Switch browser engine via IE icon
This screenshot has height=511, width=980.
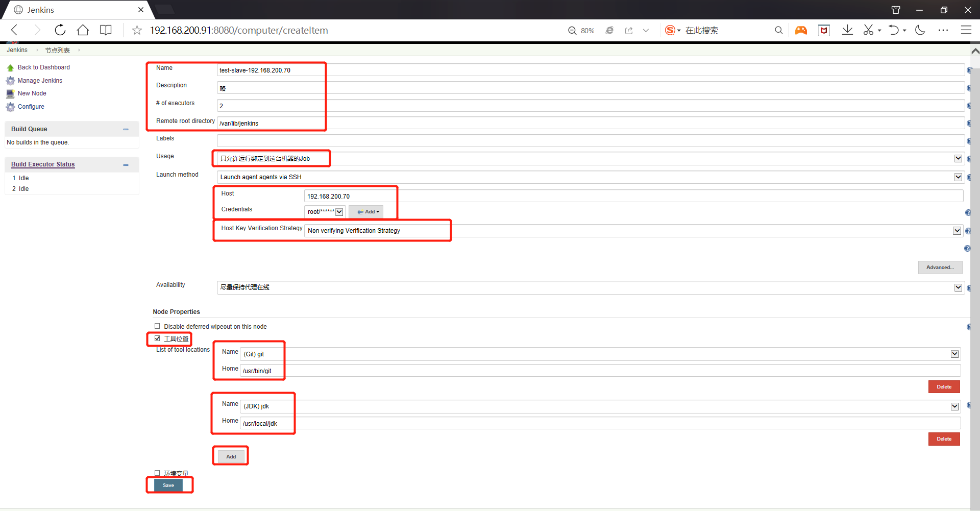pos(609,31)
